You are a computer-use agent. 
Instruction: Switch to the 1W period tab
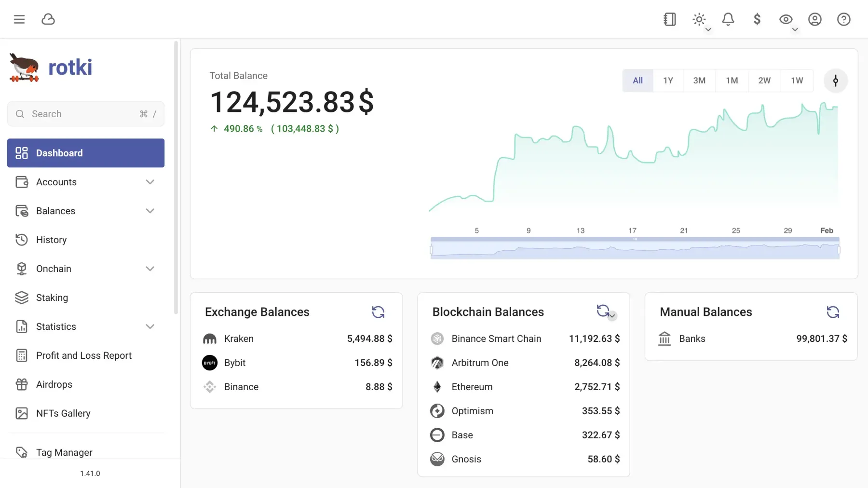[x=797, y=81]
